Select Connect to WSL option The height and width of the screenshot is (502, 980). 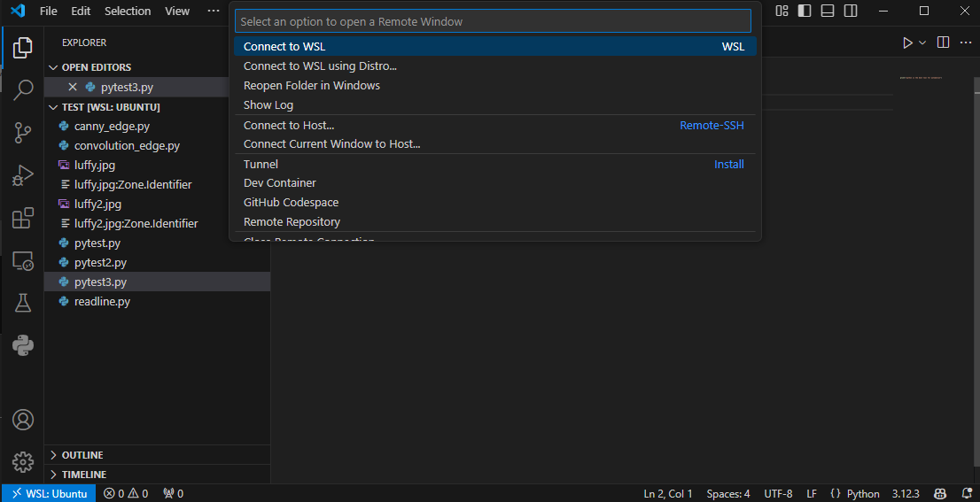(x=495, y=46)
